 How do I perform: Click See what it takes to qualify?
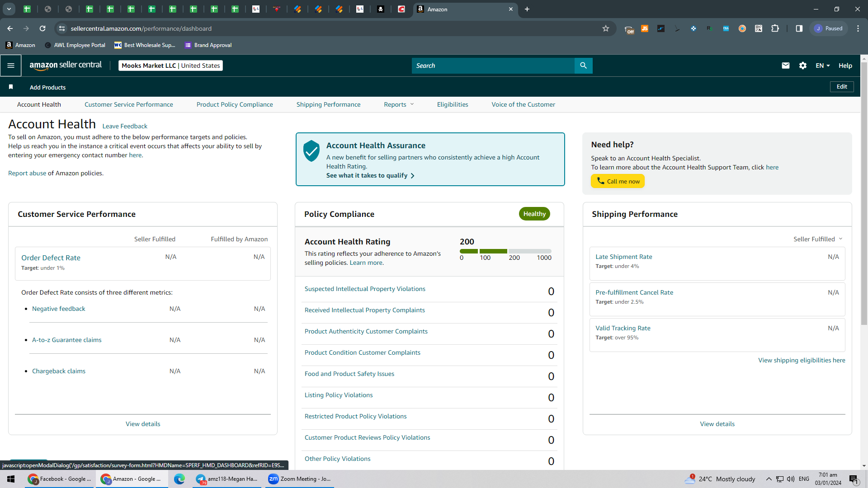pyautogui.click(x=370, y=175)
